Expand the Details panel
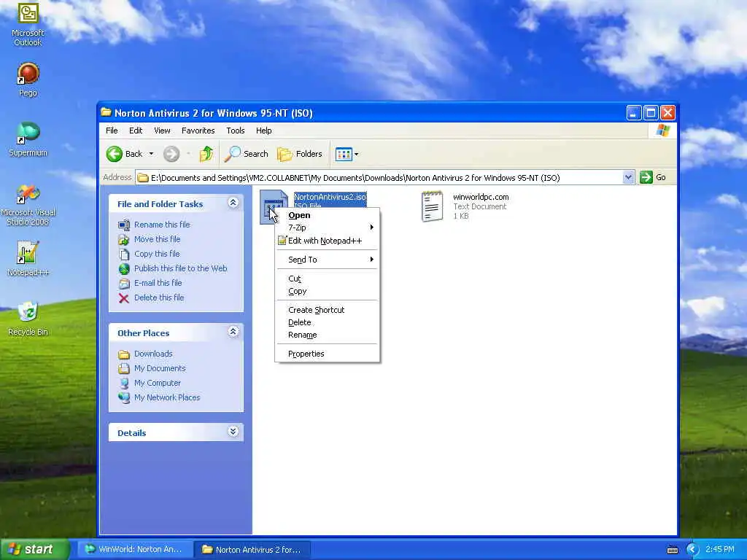747x560 pixels. point(233,432)
